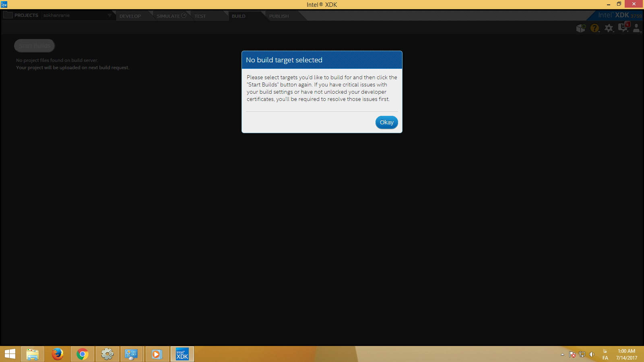Click the Intel XDK taskbar icon
This screenshot has height=362, width=644.
tap(182, 354)
